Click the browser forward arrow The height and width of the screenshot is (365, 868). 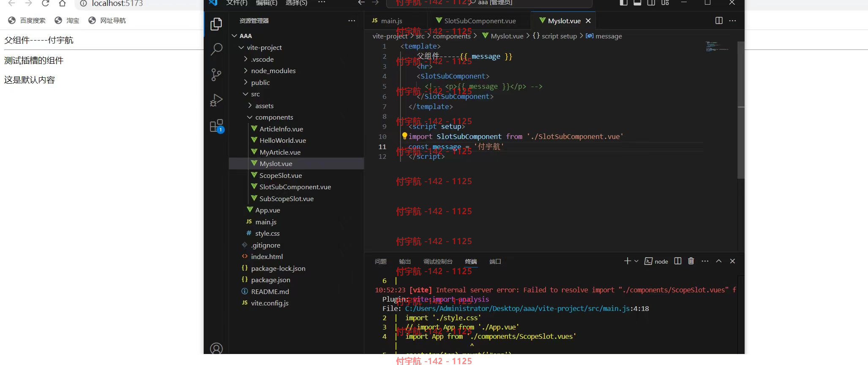click(28, 3)
